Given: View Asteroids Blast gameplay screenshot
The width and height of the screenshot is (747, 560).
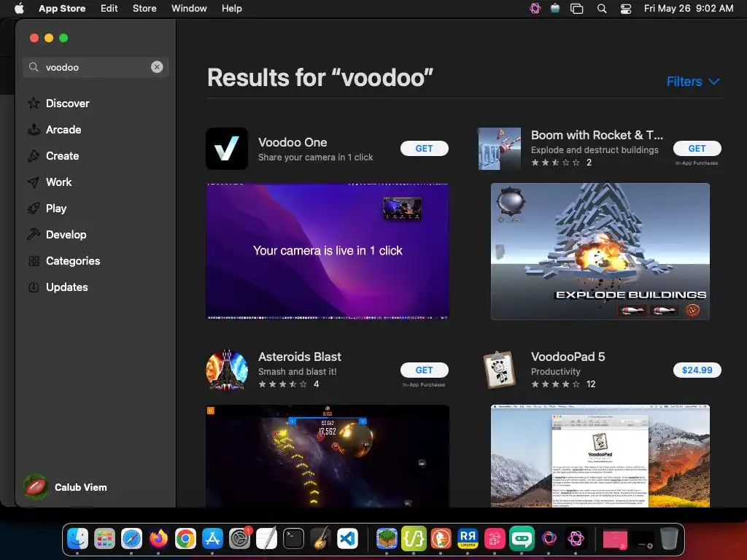Looking at the screenshot, I should [328, 456].
